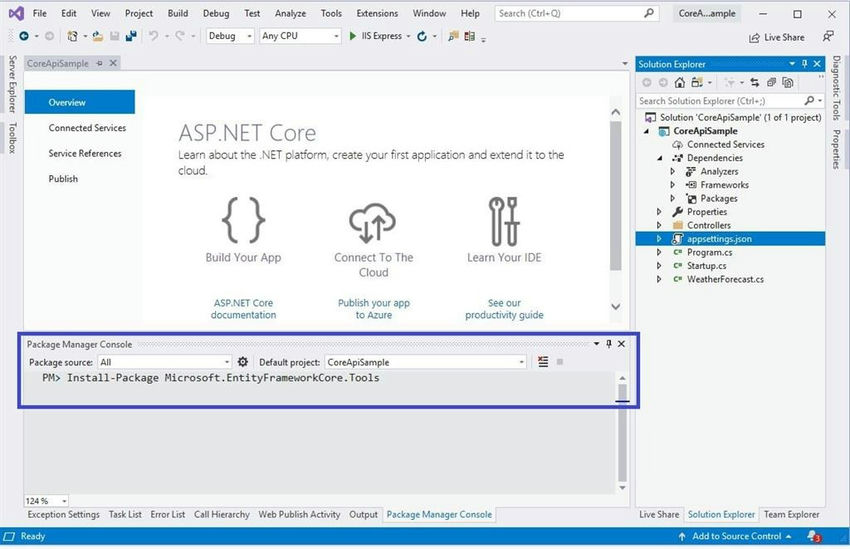Open the ASP.NET Core documentation link

pos(243,309)
